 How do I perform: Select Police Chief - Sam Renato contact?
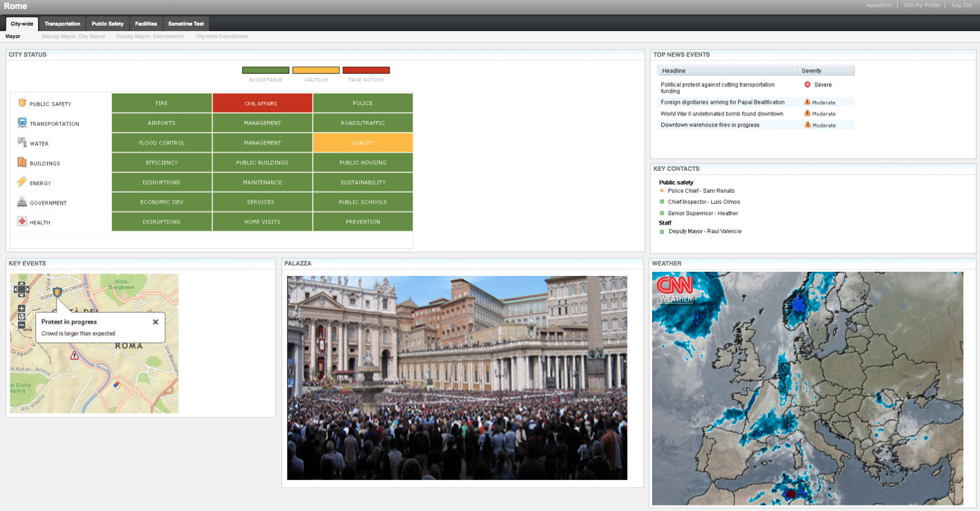point(701,191)
